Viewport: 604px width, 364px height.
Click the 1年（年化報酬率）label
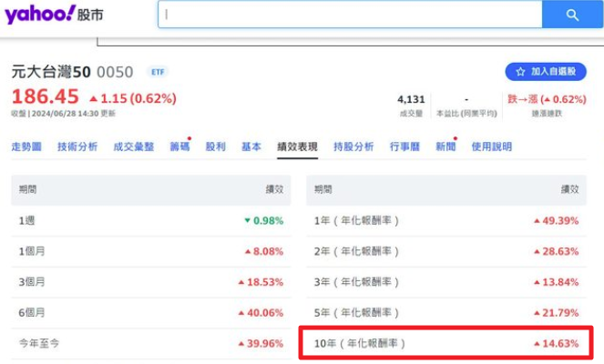(356, 221)
